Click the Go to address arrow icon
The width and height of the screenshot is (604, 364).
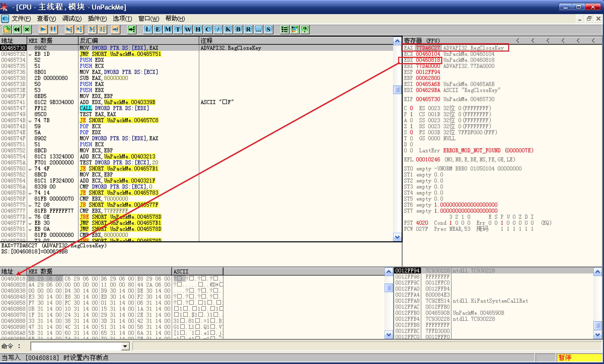[131, 29]
